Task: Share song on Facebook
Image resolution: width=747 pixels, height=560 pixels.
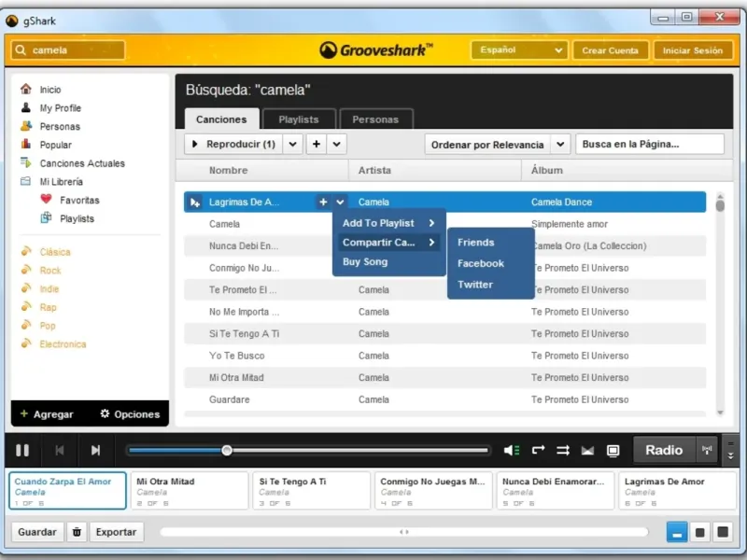Action: (x=481, y=263)
